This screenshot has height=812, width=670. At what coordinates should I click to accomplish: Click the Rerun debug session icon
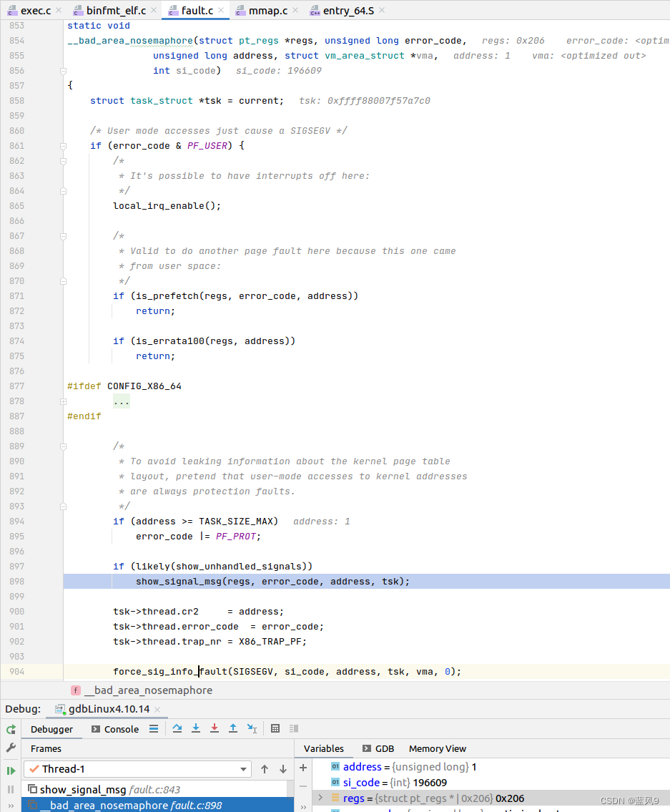tap(11, 730)
